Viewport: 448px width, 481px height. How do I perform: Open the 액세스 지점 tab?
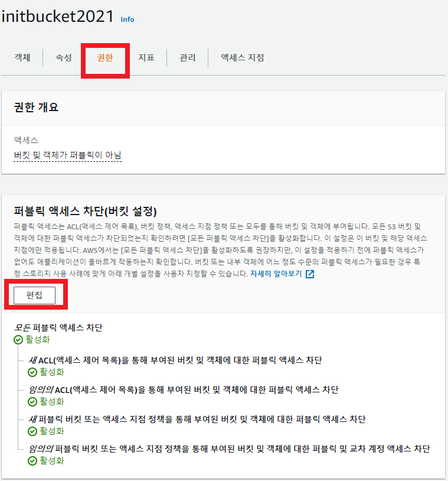point(243,57)
